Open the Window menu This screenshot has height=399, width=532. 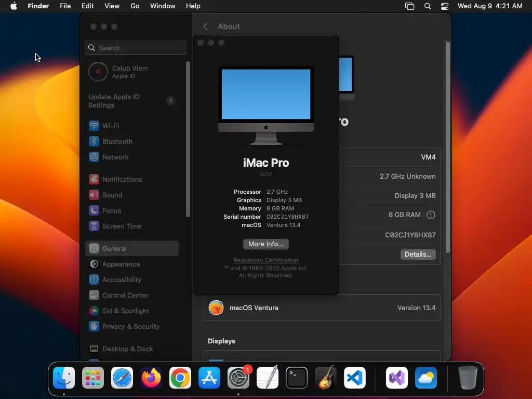(x=163, y=6)
